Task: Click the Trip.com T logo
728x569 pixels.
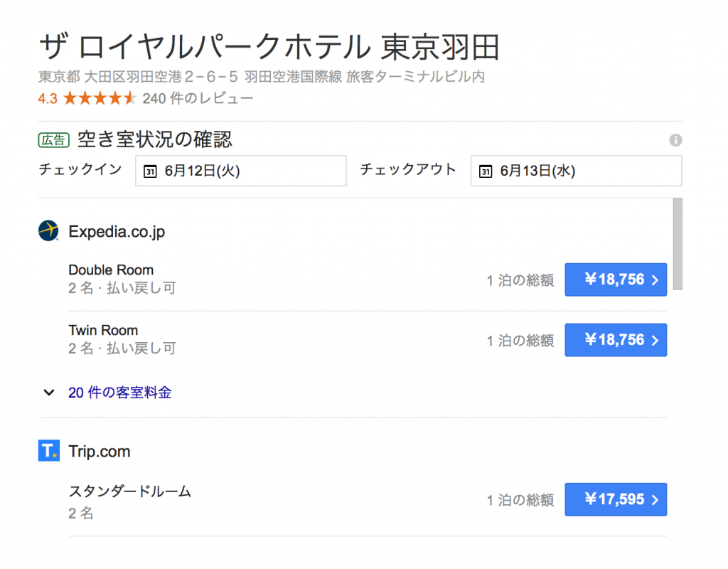Action: pyautogui.click(x=49, y=450)
